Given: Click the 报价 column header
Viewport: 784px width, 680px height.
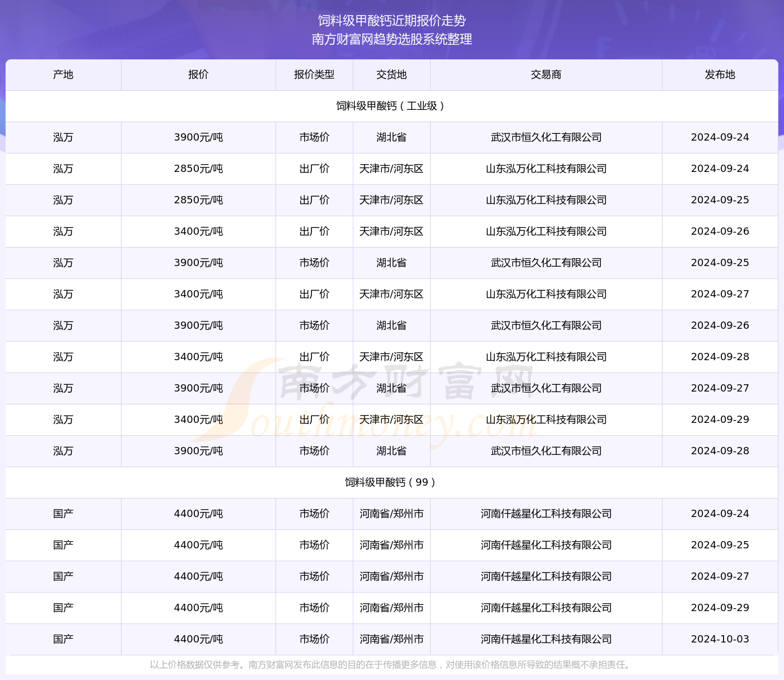Looking at the screenshot, I should click(198, 74).
